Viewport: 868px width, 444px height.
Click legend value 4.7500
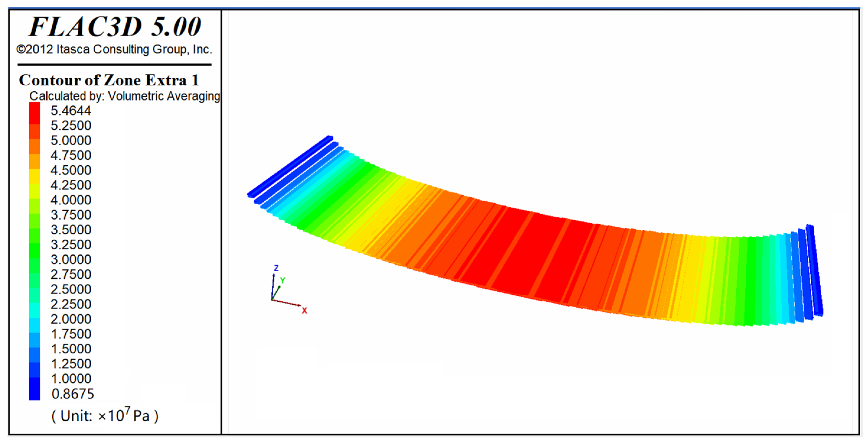71,155
